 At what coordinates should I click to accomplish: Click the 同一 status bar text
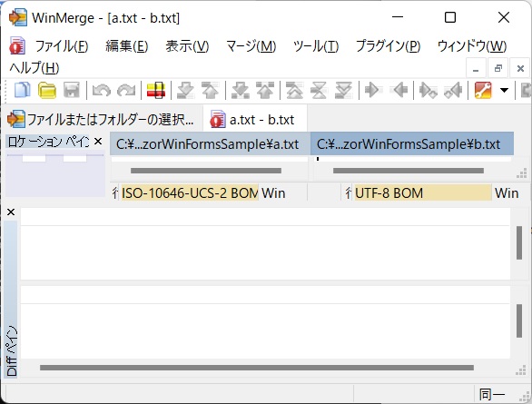492,395
